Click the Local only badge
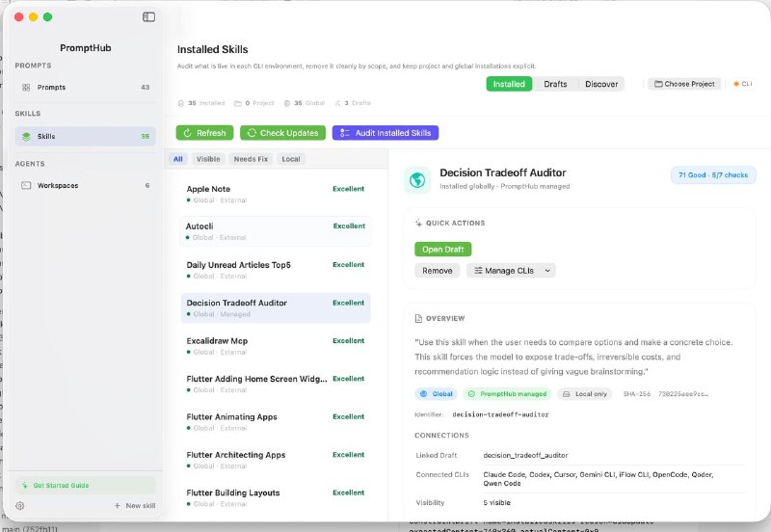This screenshot has width=771, height=532. tap(585, 394)
